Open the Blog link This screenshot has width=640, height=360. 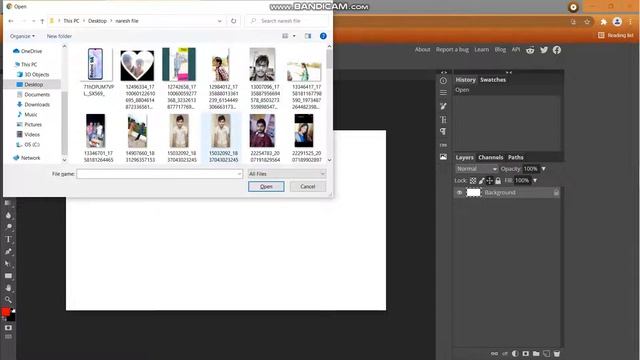500,50
